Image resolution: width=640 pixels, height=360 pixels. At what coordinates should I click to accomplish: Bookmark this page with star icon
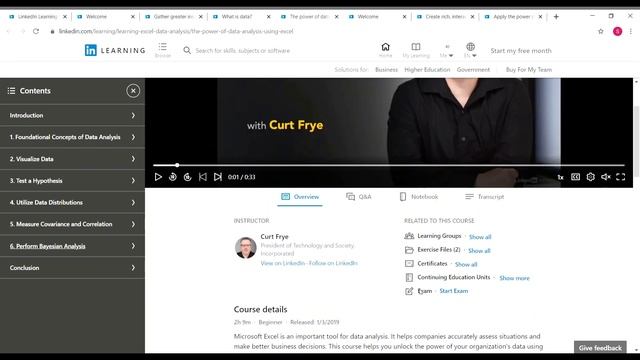[600, 31]
